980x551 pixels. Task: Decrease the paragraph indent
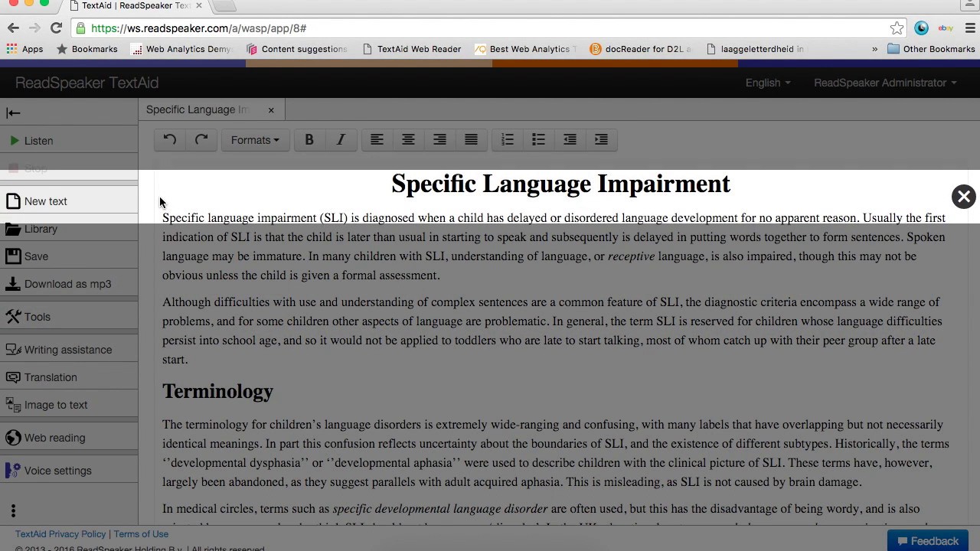click(x=570, y=140)
